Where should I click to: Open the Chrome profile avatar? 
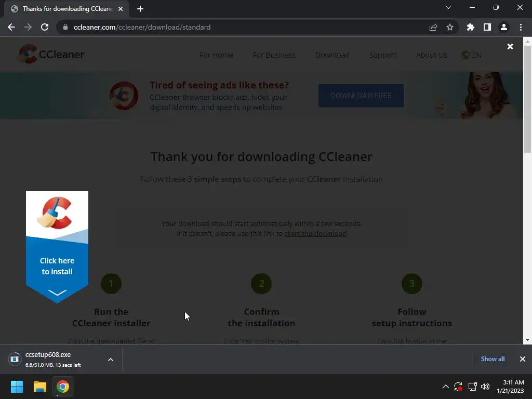(504, 27)
